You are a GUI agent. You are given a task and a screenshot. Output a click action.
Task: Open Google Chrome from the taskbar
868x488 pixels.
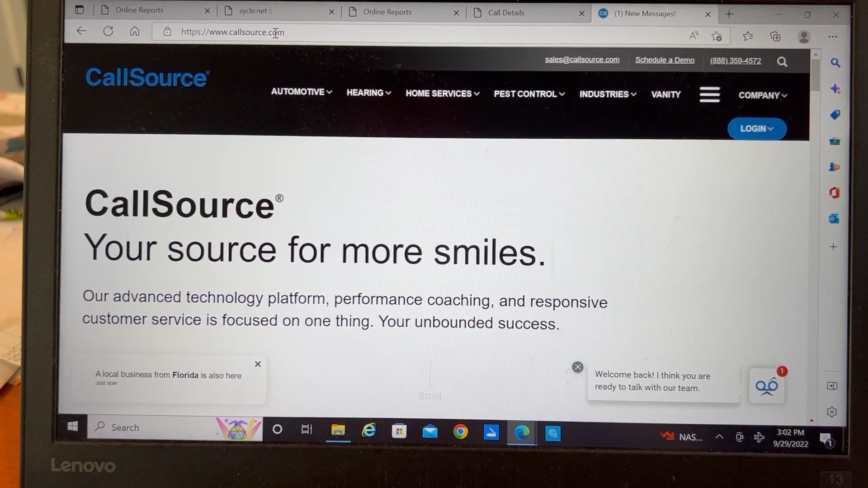point(460,432)
